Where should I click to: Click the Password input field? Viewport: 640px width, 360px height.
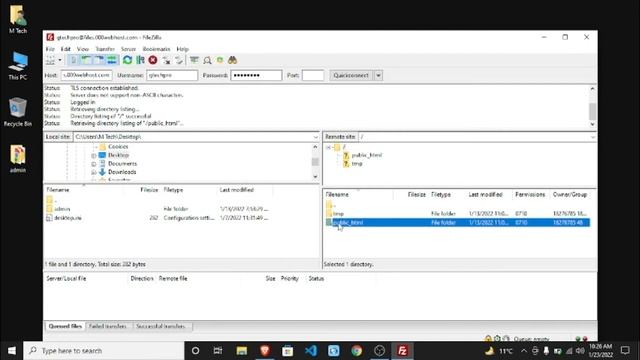pos(256,75)
